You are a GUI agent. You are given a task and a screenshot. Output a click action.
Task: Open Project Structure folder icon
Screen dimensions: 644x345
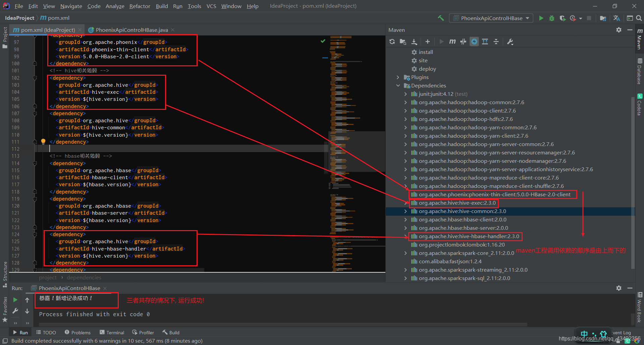pyautogui.click(x=603, y=18)
